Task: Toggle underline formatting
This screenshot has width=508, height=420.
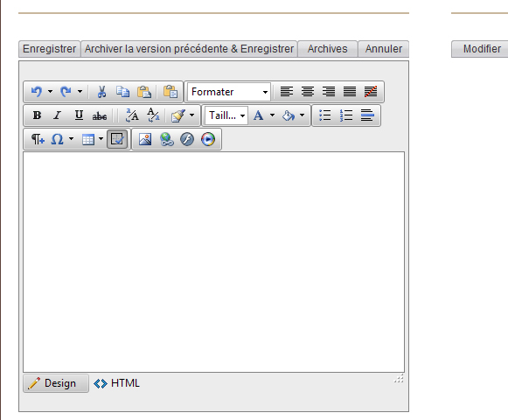Action: pyautogui.click(x=79, y=115)
